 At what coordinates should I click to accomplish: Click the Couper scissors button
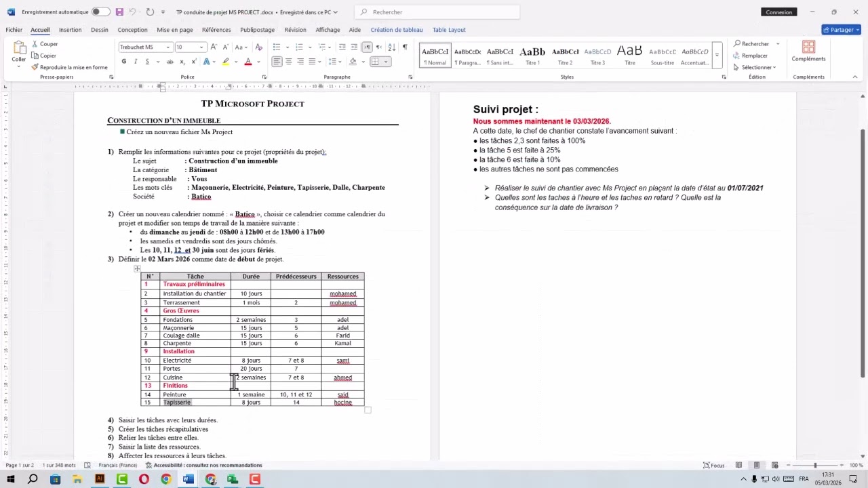pos(45,44)
